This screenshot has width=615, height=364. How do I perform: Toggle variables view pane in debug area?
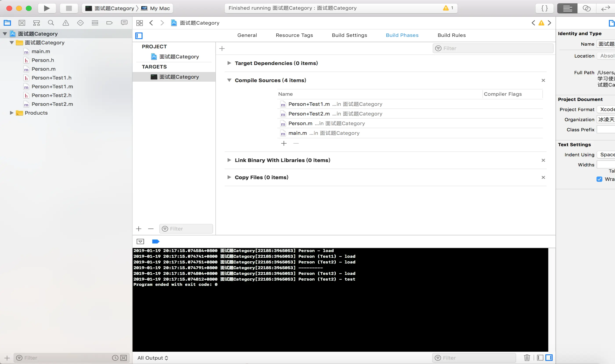[540, 358]
